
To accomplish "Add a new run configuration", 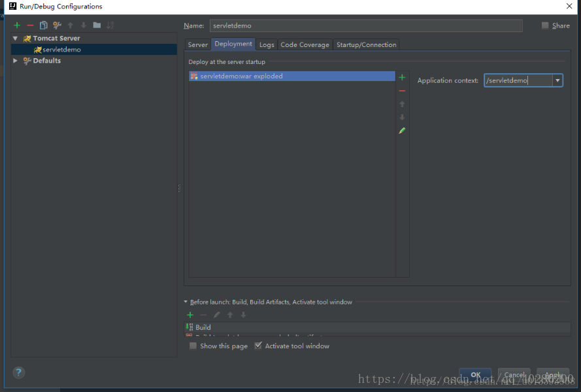I will (17, 25).
